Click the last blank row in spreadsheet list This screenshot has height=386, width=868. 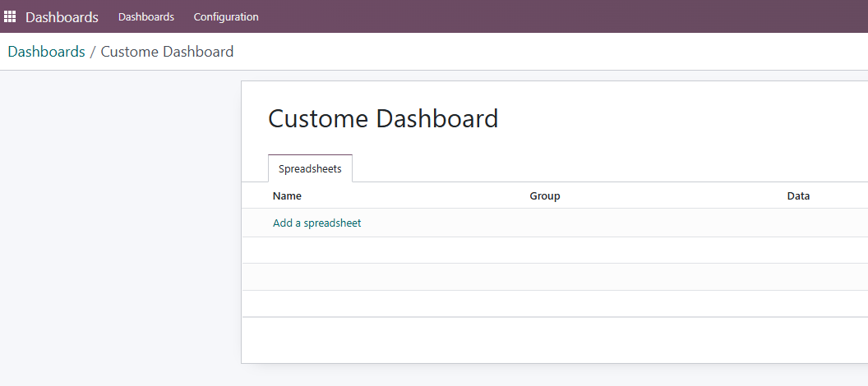[x=555, y=304]
